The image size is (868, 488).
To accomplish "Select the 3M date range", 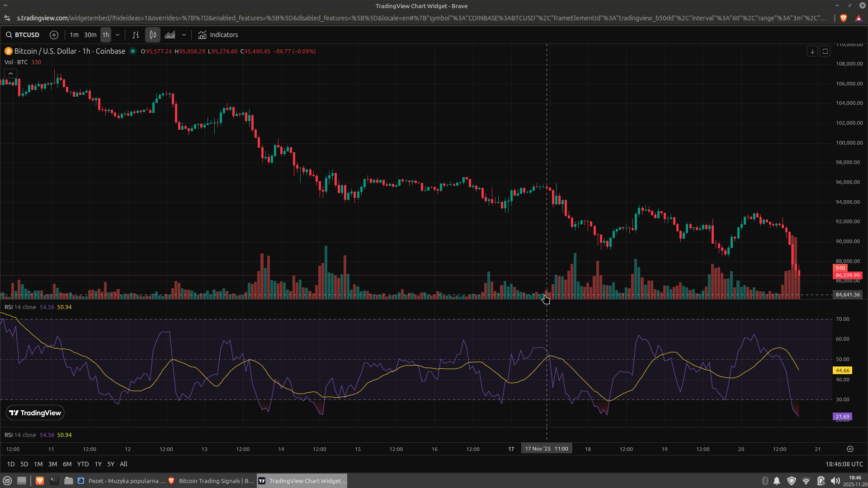I will click(52, 464).
